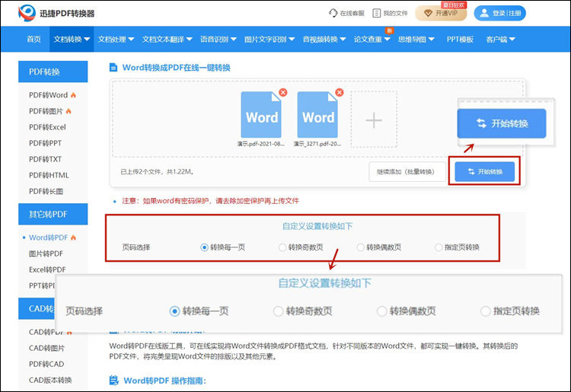The width and height of the screenshot is (571, 392).
Task: Select 转换每一页 radio in the red-boxed settings row
Action: pyautogui.click(x=204, y=247)
